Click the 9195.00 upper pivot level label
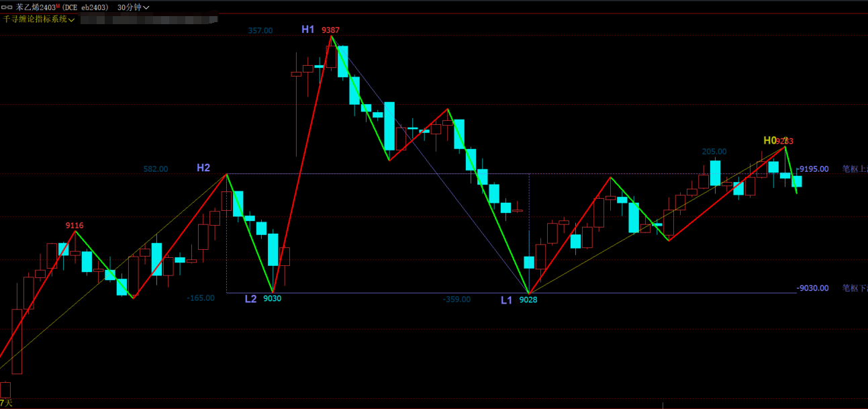 (x=814, y=169)
